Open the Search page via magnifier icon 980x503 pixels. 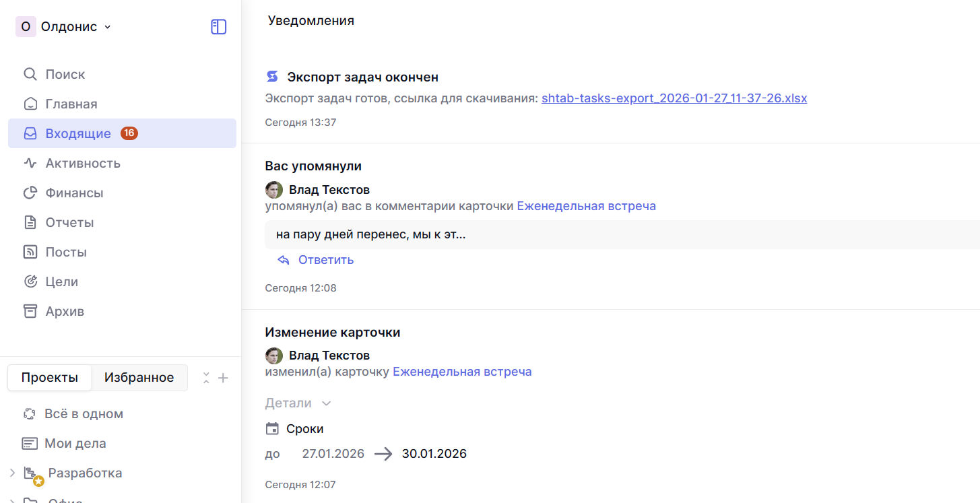30,74
